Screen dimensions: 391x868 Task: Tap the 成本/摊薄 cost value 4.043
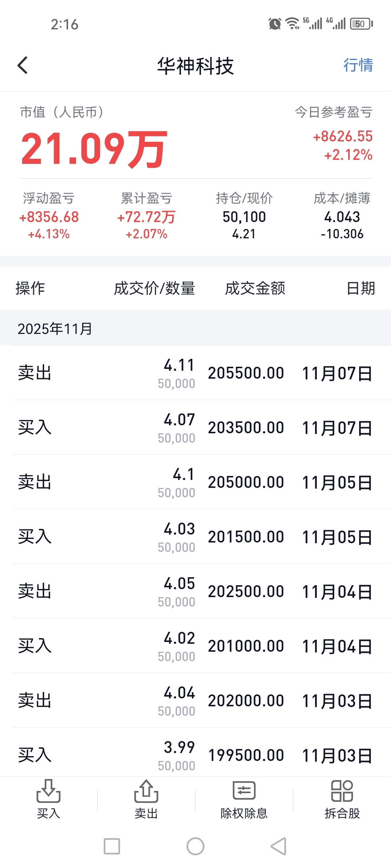pyautogui.click(x=342, y=217)
